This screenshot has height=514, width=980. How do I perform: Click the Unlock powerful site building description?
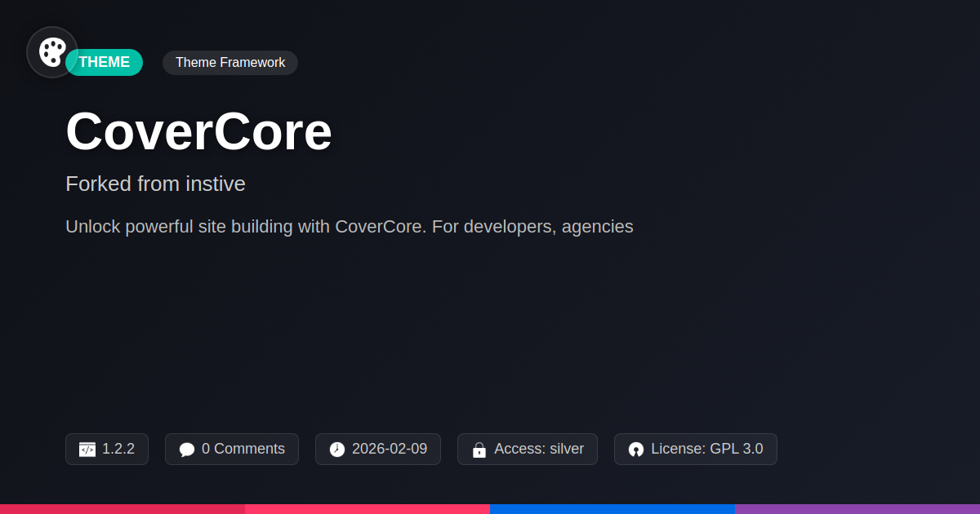click(x=350, y=227)
